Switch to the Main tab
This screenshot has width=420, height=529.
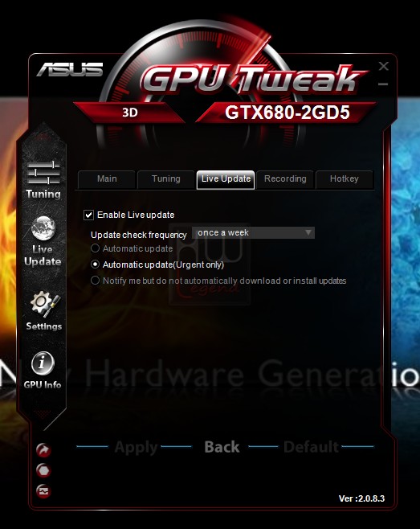(x=107, y=178)
